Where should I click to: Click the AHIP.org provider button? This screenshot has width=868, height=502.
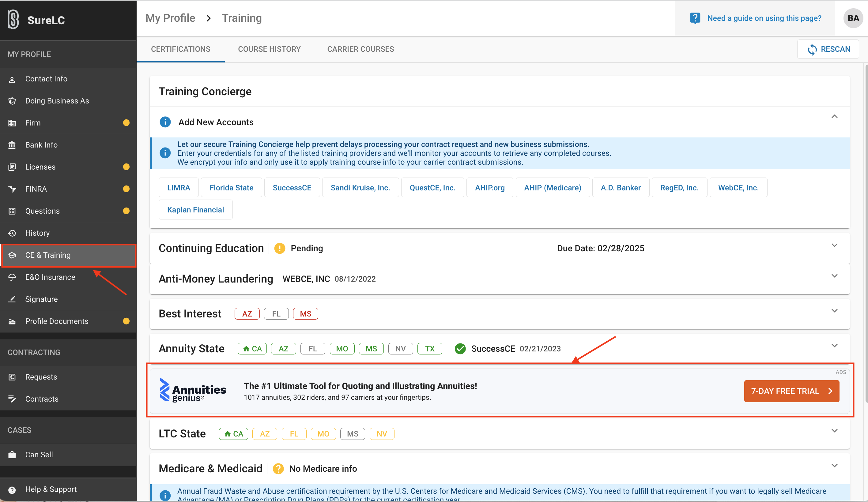pos(490,188)
